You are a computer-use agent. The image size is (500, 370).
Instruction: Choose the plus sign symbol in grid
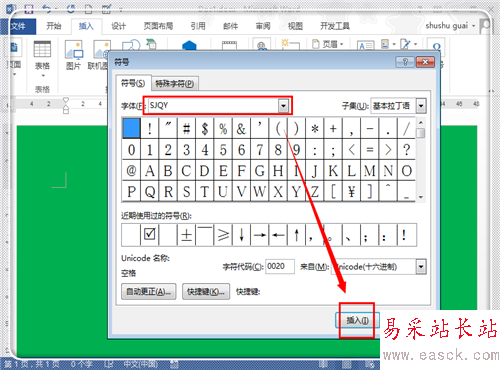coord(333,128)
